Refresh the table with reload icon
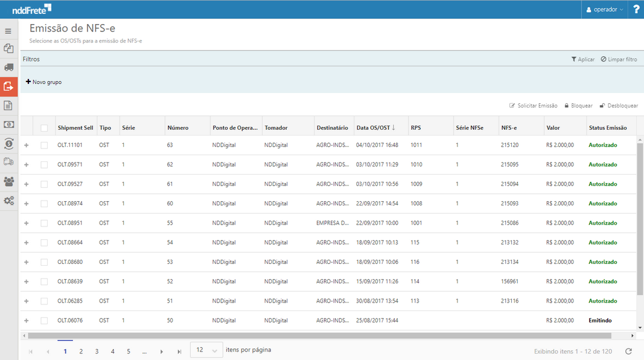Screen dimensions: 644x360 (628, 351)
